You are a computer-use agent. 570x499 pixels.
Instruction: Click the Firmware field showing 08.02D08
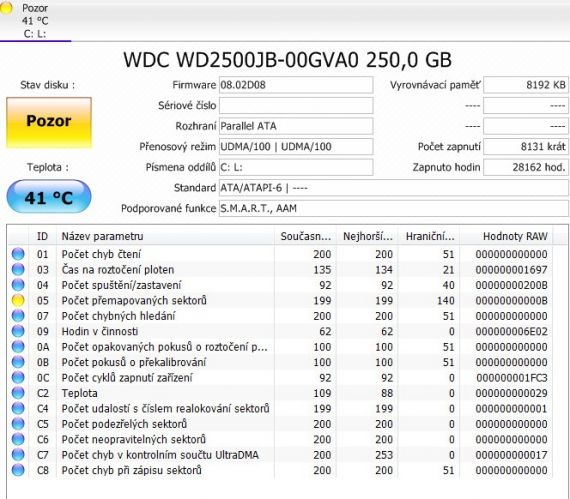click(296, 85)
